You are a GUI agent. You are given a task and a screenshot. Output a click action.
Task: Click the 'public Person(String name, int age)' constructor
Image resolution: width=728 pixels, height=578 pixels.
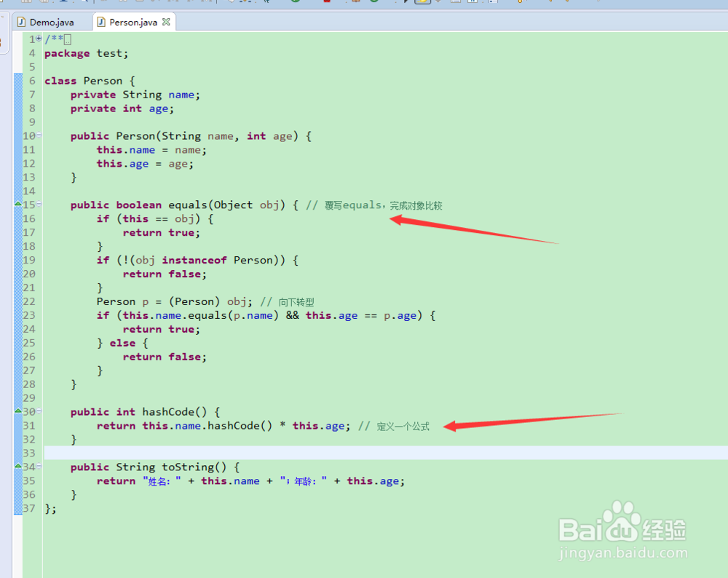[x=191, y=136]
